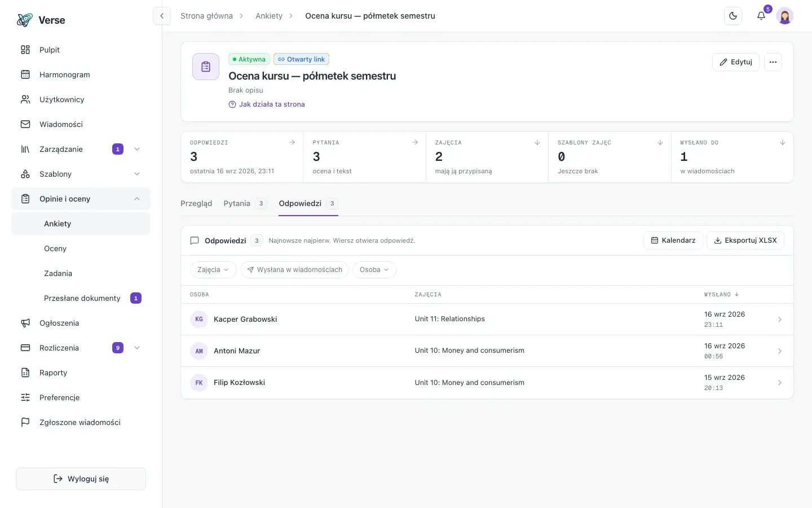Viewport: 812px width, 508px height.
Task: Open Zgłoszone wiadomości in the sidebar
Action: tap(81, 422)
